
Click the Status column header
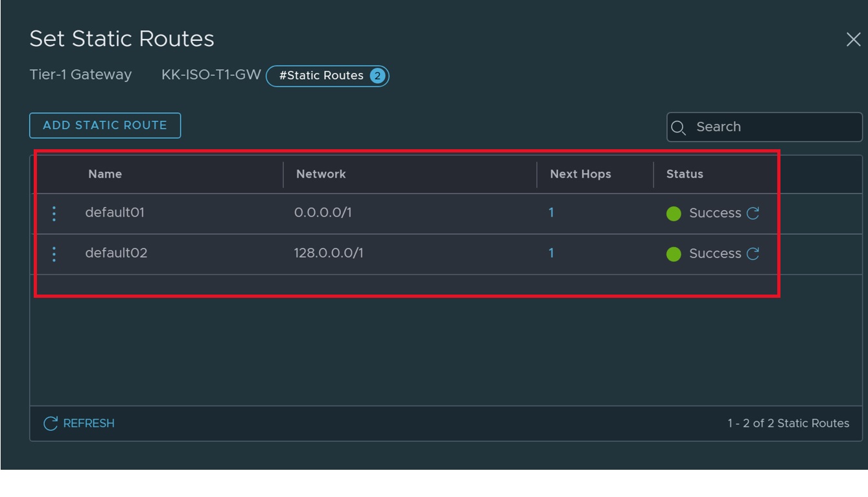click(685, 174)
